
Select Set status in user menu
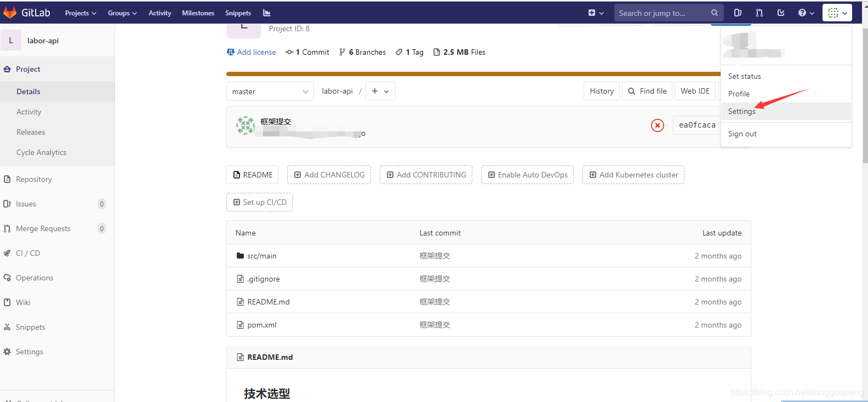pyautogui.click(x=786, y=76)
